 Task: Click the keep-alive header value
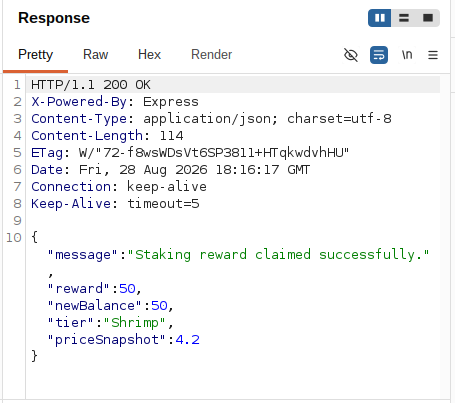pos(167,187)
